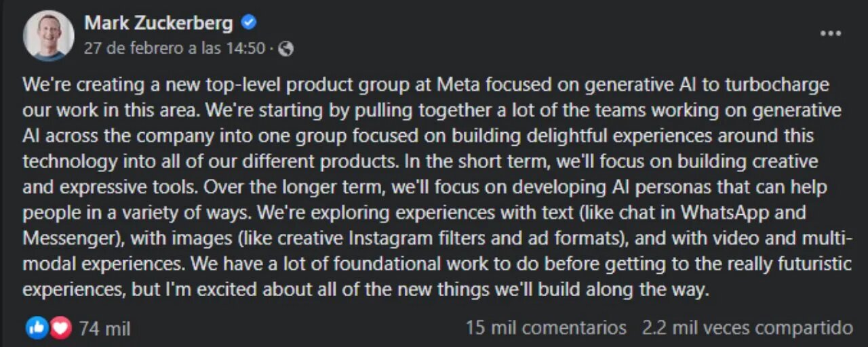This screenshot has width=868, height=347.
Task: Click the globe public audience icon
Action: pyautogui.click(x=286, y=49)
